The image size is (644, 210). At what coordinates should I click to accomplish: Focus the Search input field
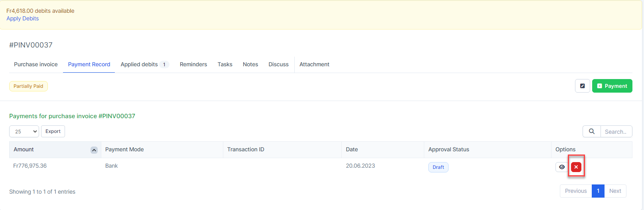tap(616, 131)
